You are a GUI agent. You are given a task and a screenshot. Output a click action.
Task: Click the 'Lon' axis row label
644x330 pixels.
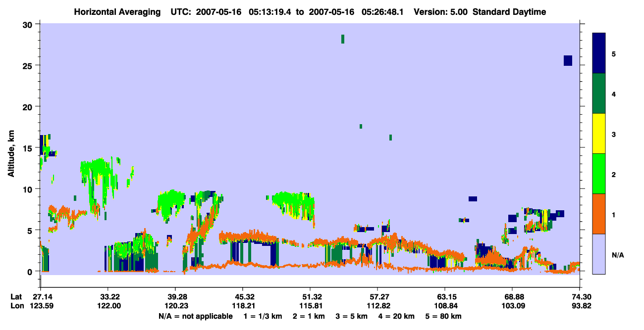(16, 306)
